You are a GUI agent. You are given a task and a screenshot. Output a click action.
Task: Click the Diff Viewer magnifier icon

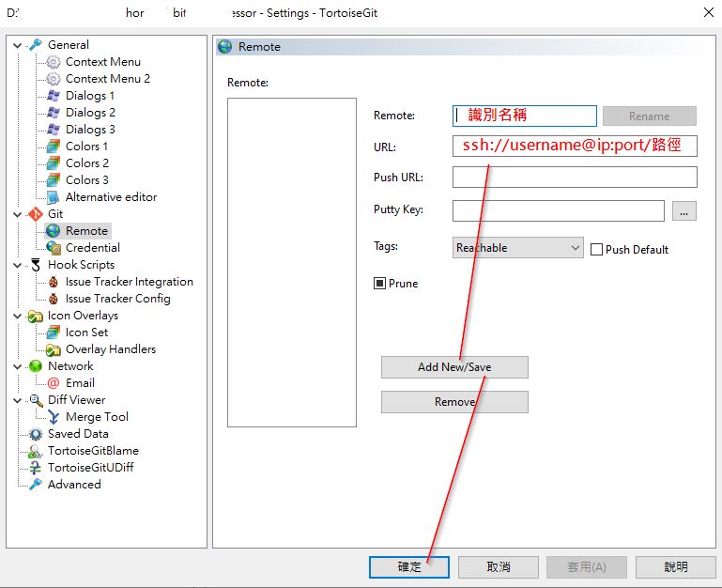pyautogui.click(x=36, y=400)
